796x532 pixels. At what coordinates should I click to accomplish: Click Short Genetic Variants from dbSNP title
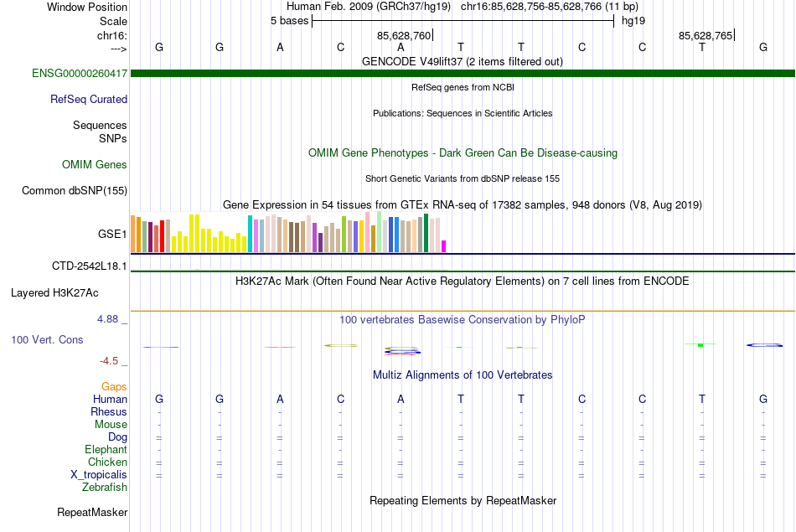[463, 178]
